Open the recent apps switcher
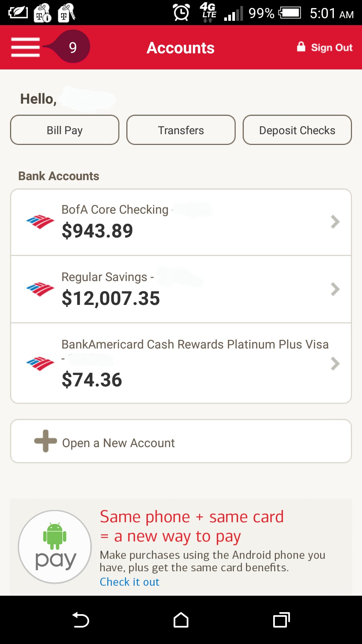 pos(282,620)
